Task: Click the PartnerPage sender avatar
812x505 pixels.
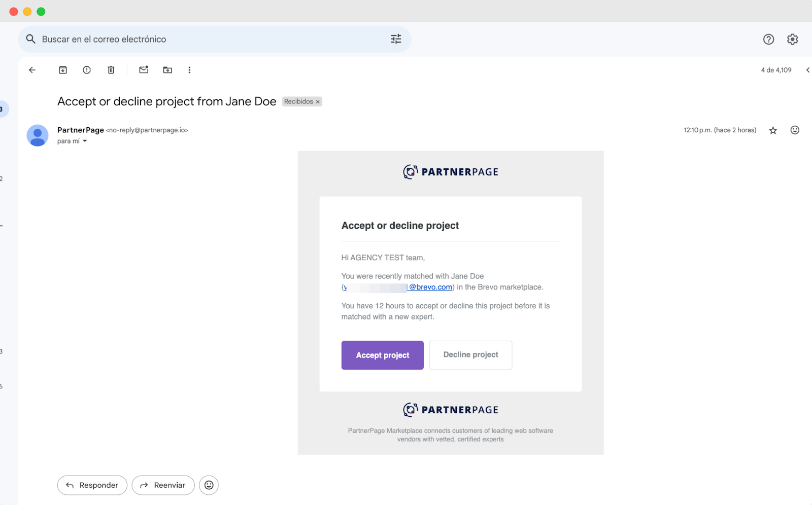Action: pyautogui.click(x=38, y=135)
